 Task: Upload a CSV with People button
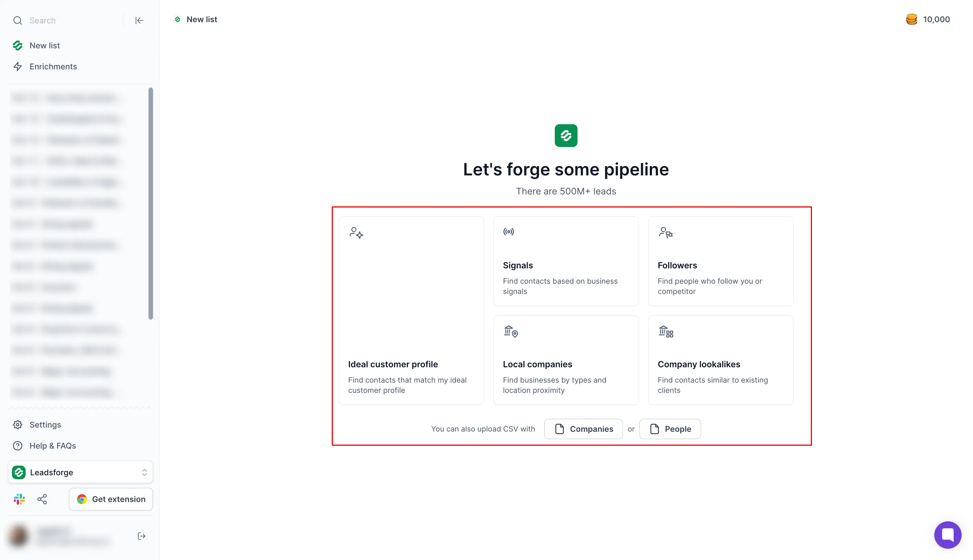point(670,429)
